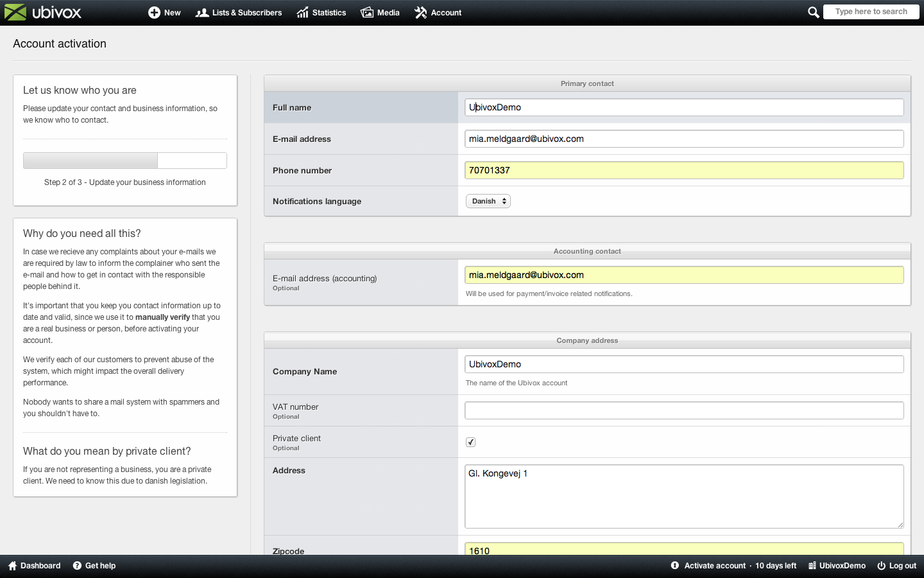Click the Company Name field
Screen dimensions: 924x578
(x=684, y=364)
